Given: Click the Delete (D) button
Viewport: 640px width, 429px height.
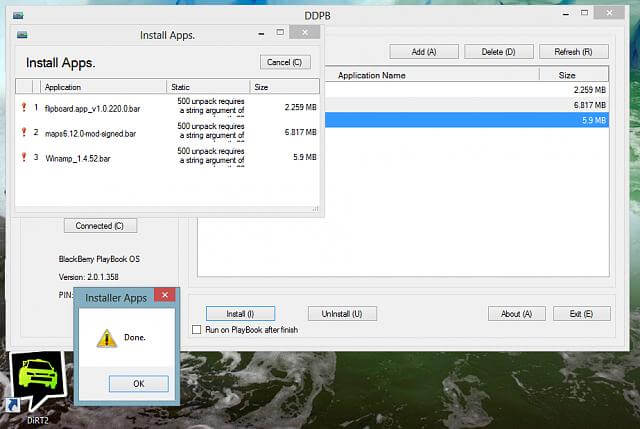Looking at the screenshot, I should coord(498,52).
